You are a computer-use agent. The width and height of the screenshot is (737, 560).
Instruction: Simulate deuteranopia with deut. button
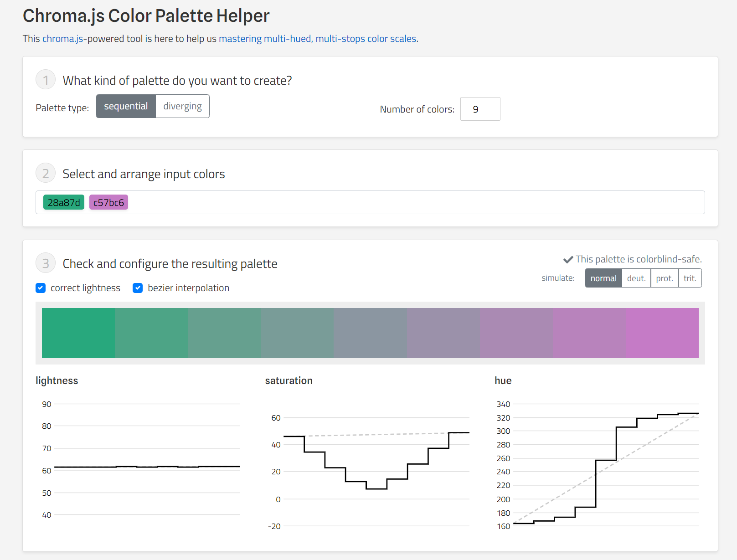coord(636,278)
